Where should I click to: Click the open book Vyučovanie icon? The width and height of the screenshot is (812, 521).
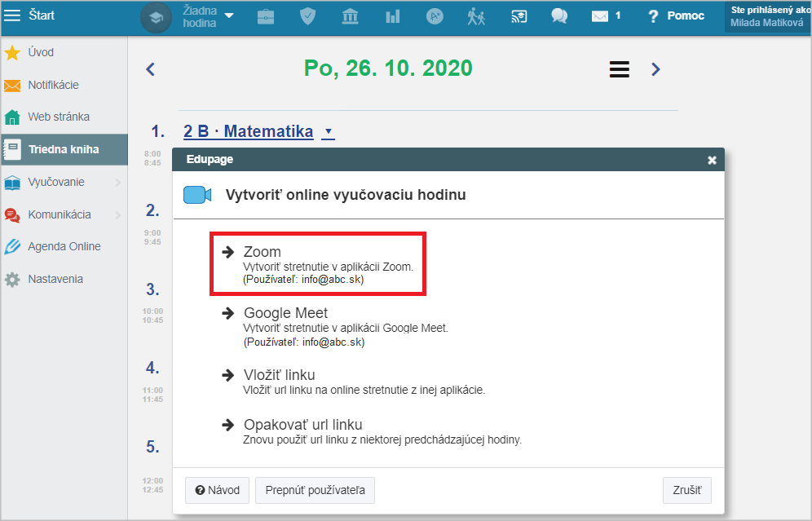[x=12, y=183]
